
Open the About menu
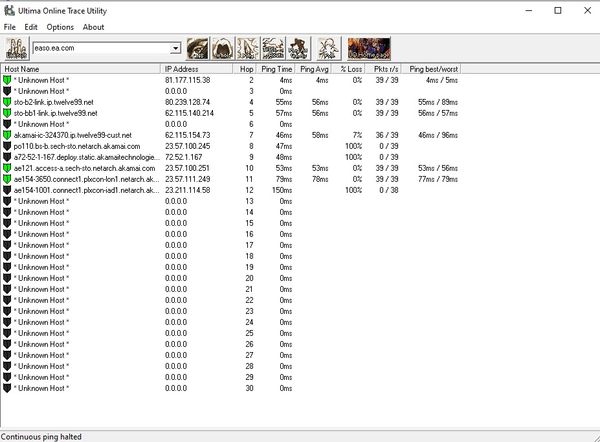click(93, 27)
